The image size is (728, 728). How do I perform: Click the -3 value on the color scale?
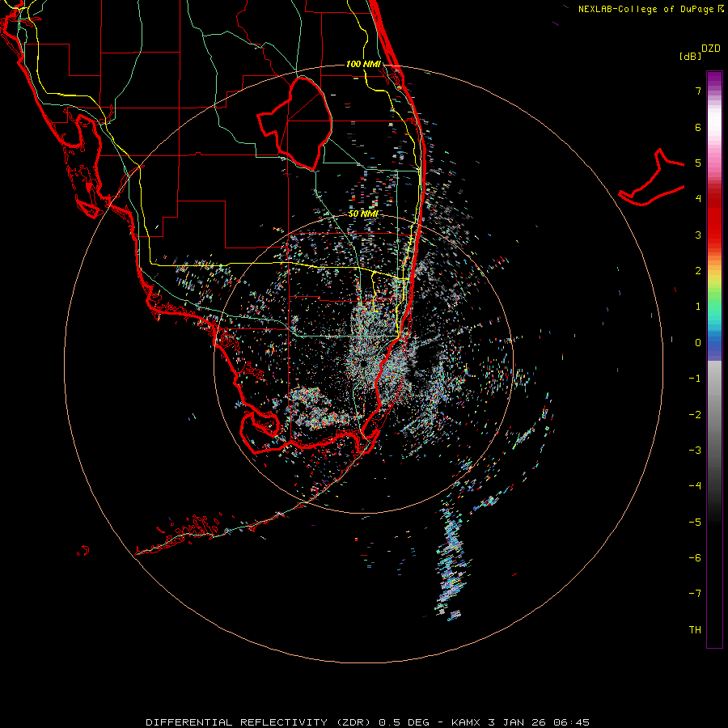[695, 451]
